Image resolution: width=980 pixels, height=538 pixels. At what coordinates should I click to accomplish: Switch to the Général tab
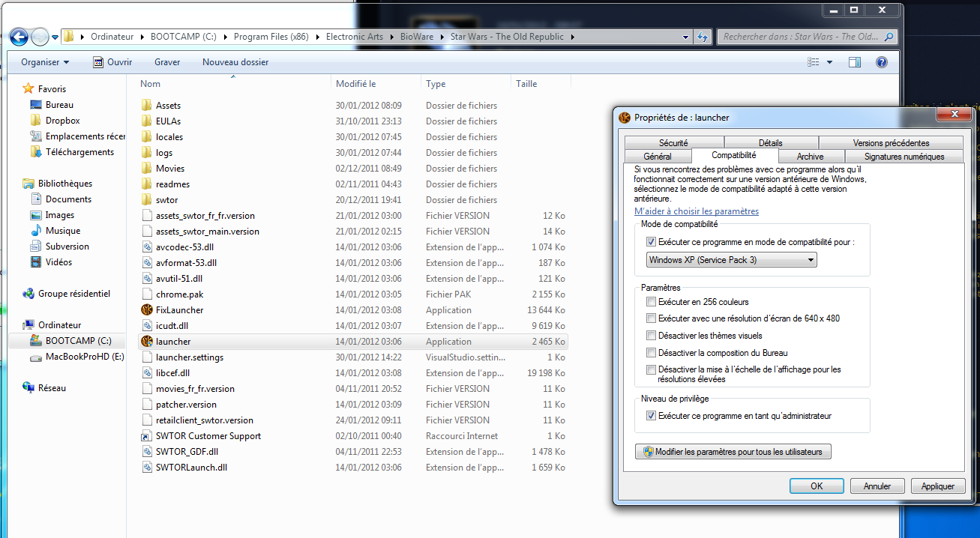coord(658,157)
